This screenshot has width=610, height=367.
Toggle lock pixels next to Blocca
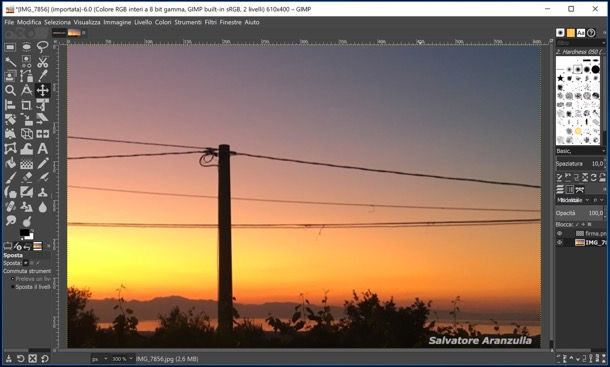click(x=577, y=225)
